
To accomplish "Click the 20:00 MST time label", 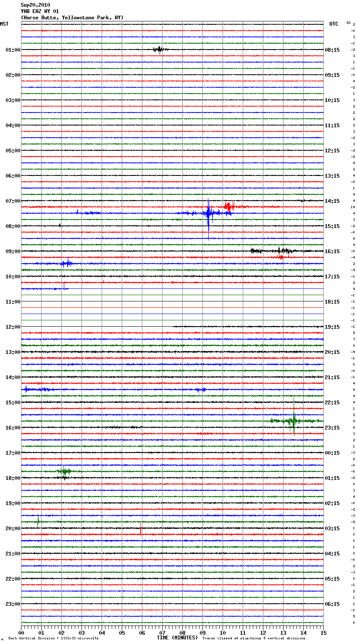I will 13,529.
